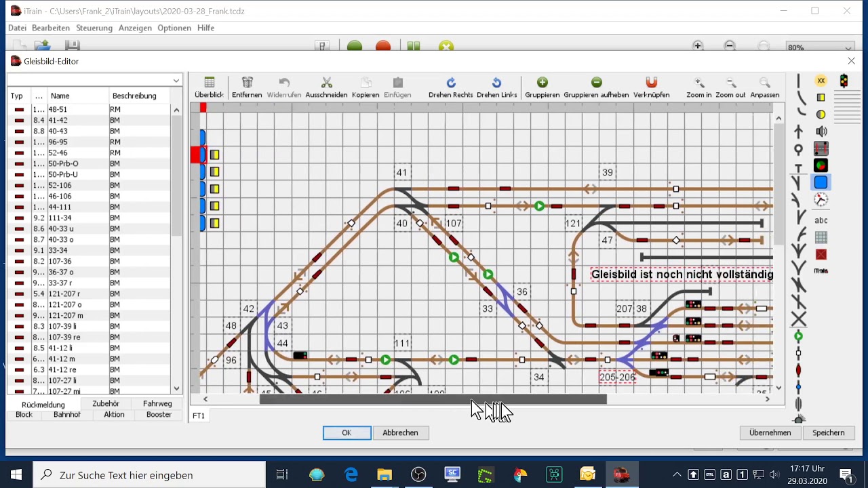Click the list's vertical scrollbar down arrow
Image resolution: width=868 pixels, height=488 pixels.
pos(177,388)
